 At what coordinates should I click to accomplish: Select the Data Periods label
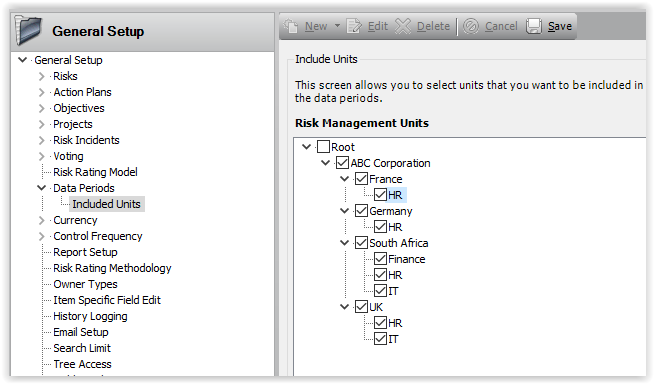(83, 188)
